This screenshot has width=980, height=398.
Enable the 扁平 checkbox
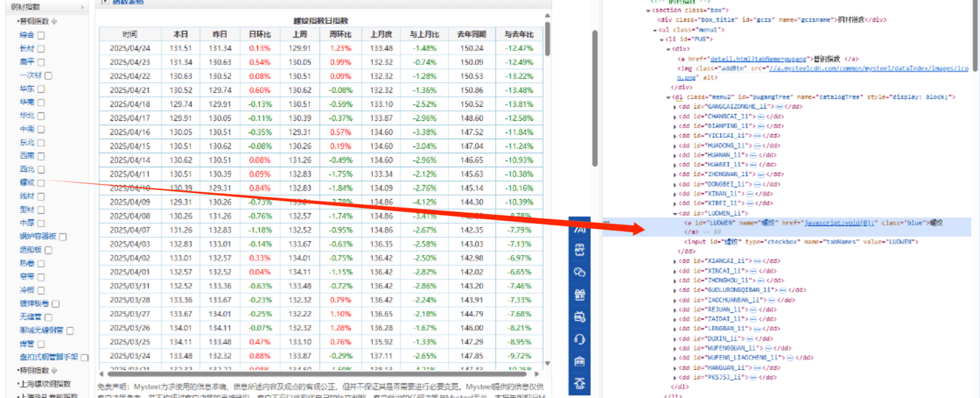(41, 62)
